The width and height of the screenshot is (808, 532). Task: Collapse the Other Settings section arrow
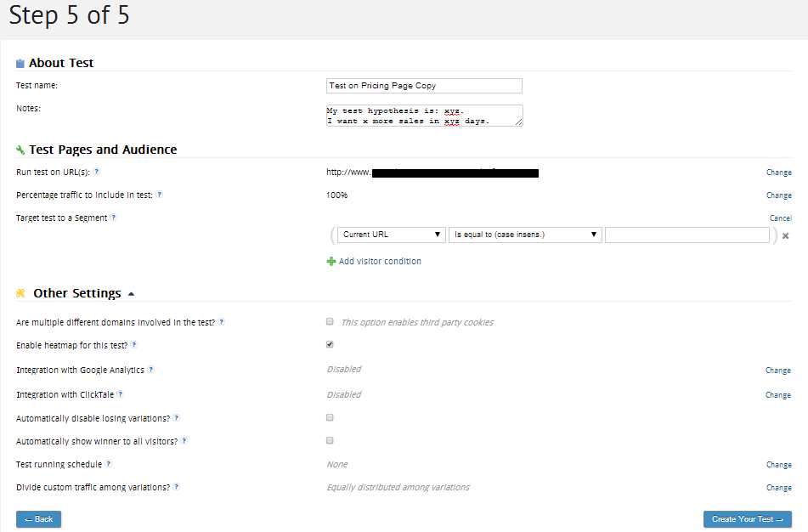point(131,294)
